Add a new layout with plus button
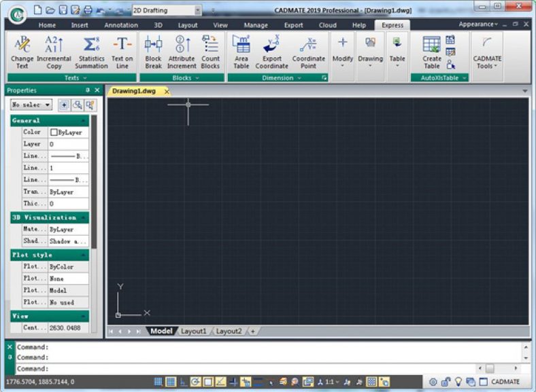The height and width of the screenshot is (392, 536). click(x=253, y=332)
